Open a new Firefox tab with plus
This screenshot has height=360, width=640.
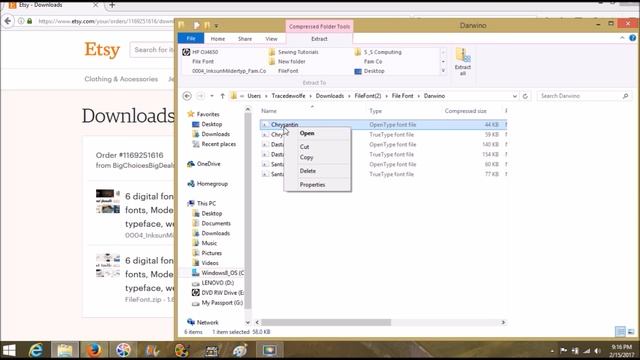click(112, 5)
